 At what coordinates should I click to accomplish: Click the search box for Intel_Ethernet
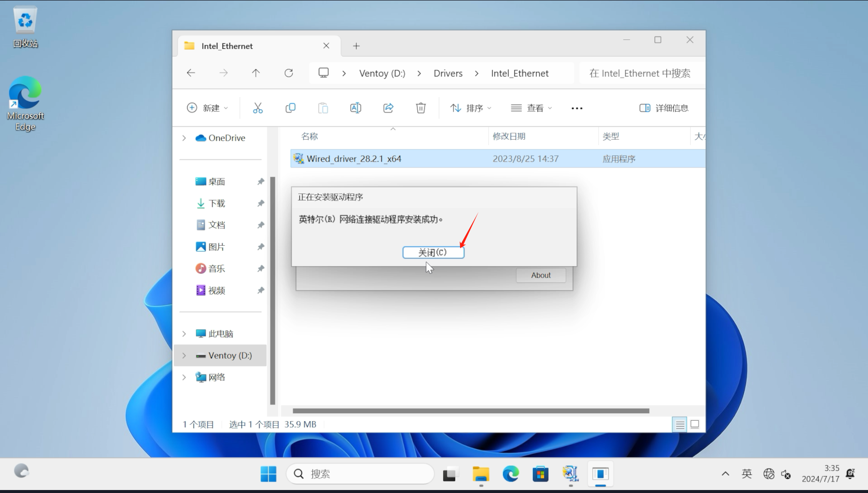click(x=642, y=73)
